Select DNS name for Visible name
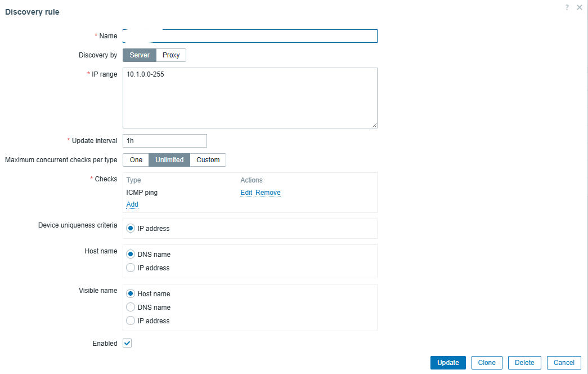 pyautogui.click(x=131, y=308)
